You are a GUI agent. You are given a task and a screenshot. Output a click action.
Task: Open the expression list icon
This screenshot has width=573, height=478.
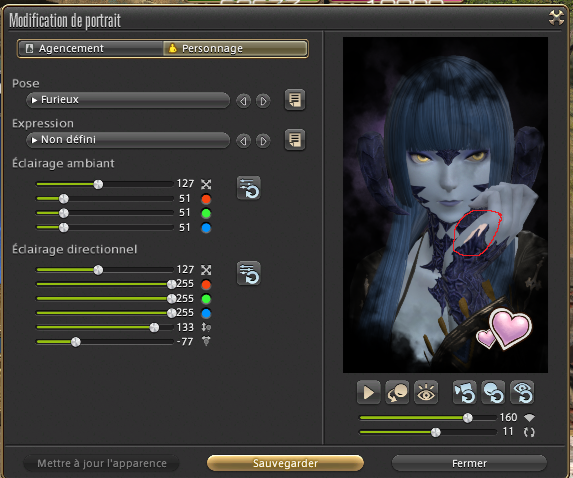pos(295,140)
